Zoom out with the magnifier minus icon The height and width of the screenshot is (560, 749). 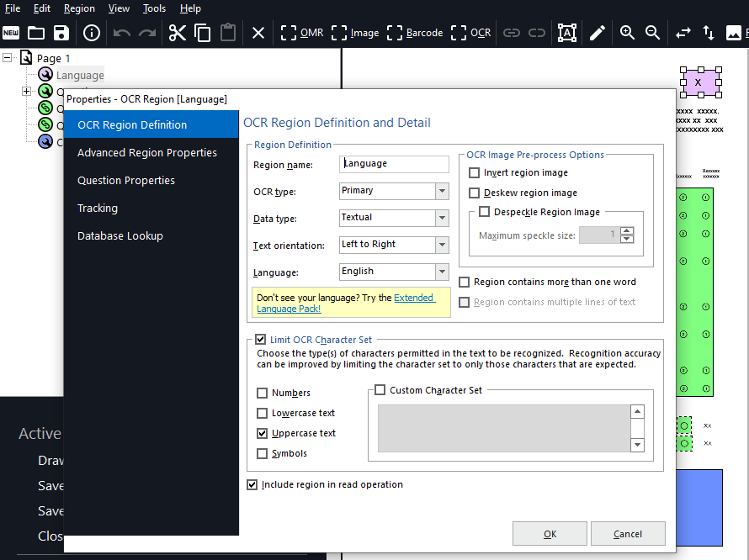tap(652, 33)
